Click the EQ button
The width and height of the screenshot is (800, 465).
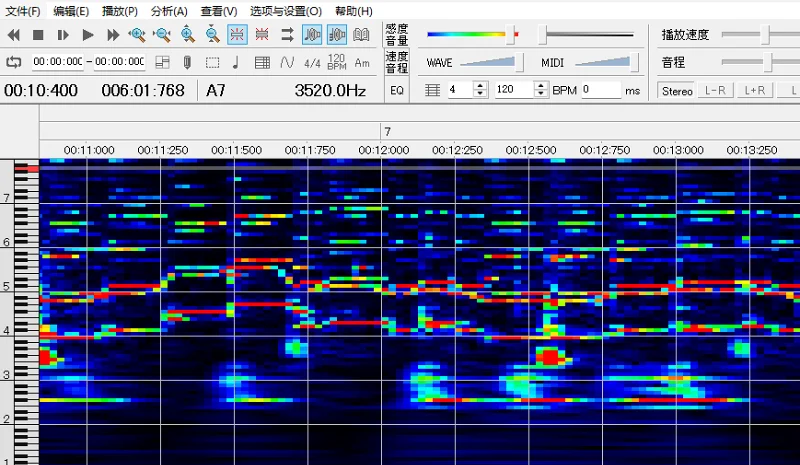click(x=396, y=91)
